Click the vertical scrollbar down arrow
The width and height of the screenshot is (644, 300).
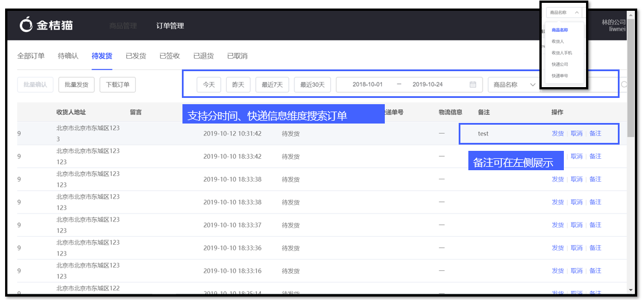(x=631, y=290)
